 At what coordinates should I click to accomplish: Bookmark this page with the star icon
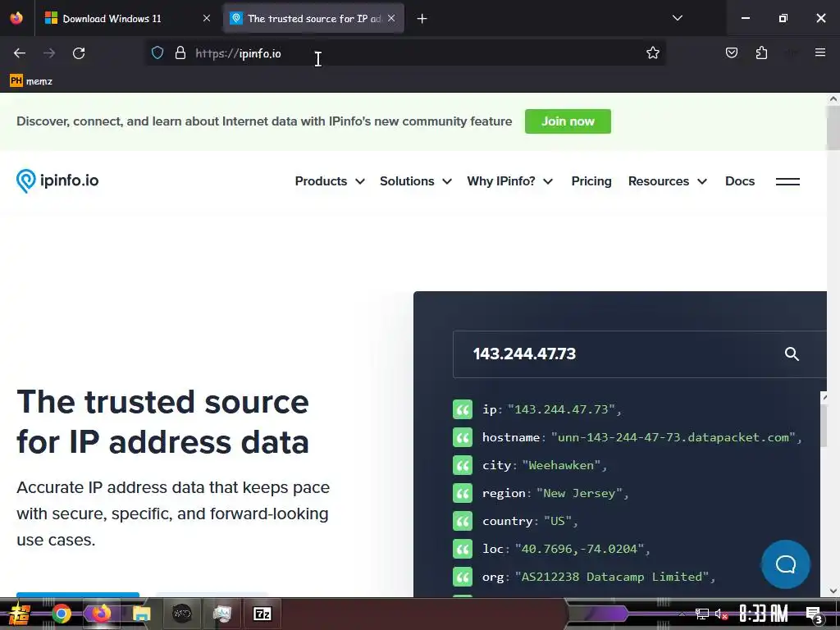[x=652, y=53]
